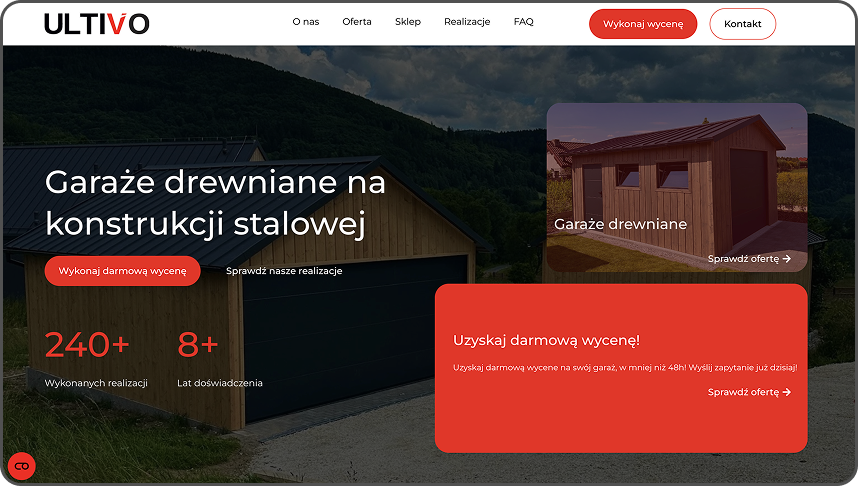Click the ULTIVO logo
Viewport: 858px width, 486px height.
[97, 23]
